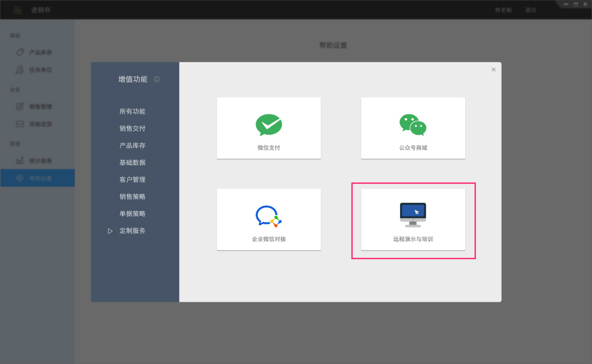
Task: Minimize the application window
Action: pyautogui.click(x=567, y=4)
